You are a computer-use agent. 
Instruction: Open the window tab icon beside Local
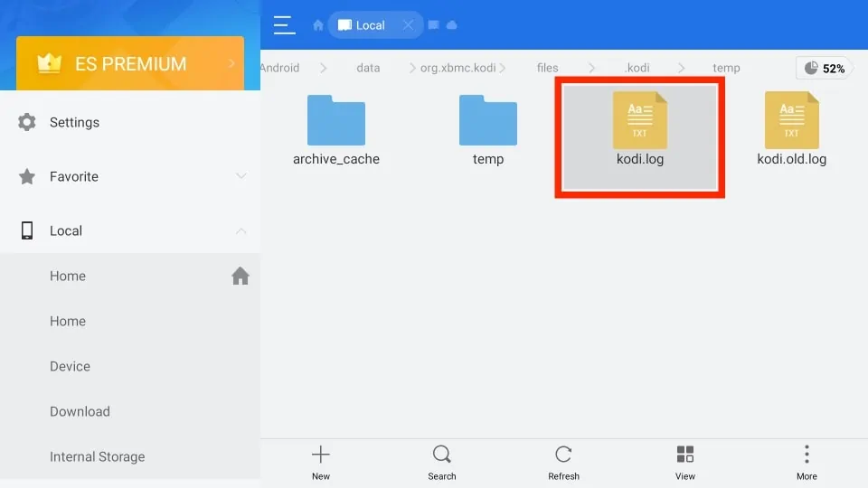click(433, 25)
